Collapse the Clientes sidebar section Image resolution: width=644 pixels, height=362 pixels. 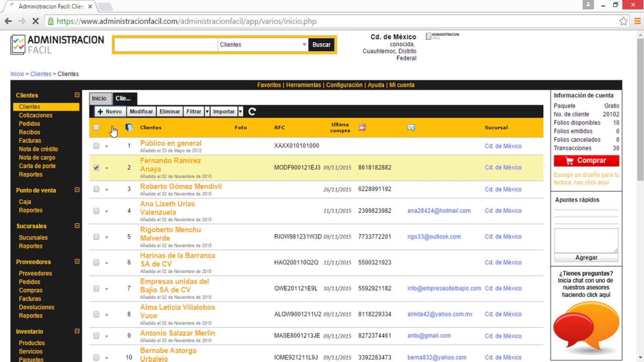pos(77,95)
